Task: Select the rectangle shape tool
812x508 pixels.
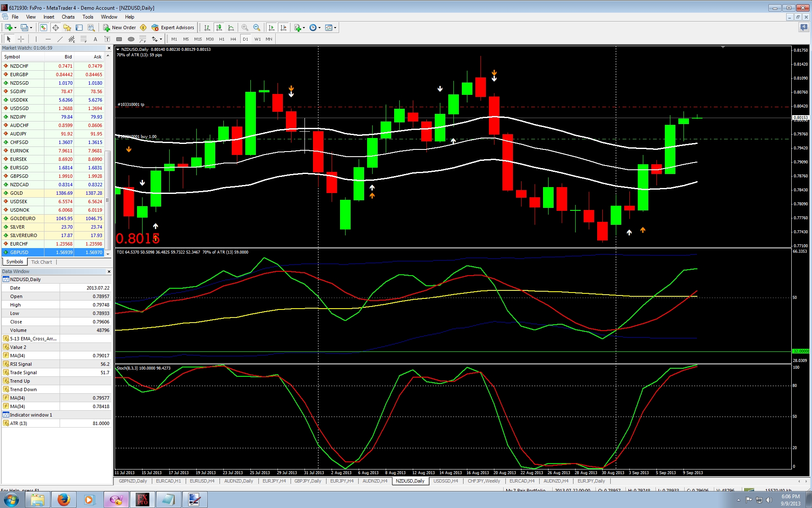Action: pos(119,39)
